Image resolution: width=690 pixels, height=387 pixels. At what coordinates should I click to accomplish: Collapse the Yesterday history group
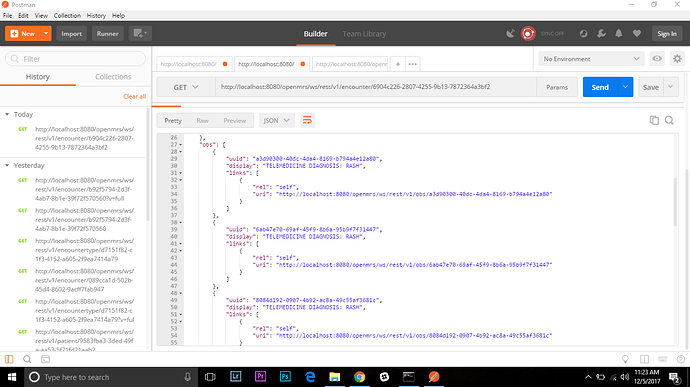pyautogui.click(x=7, y=166)
